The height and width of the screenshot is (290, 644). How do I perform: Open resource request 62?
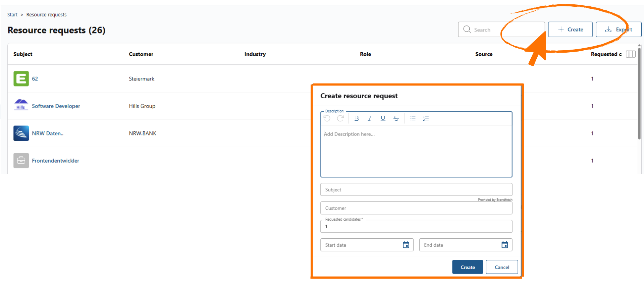35,79
